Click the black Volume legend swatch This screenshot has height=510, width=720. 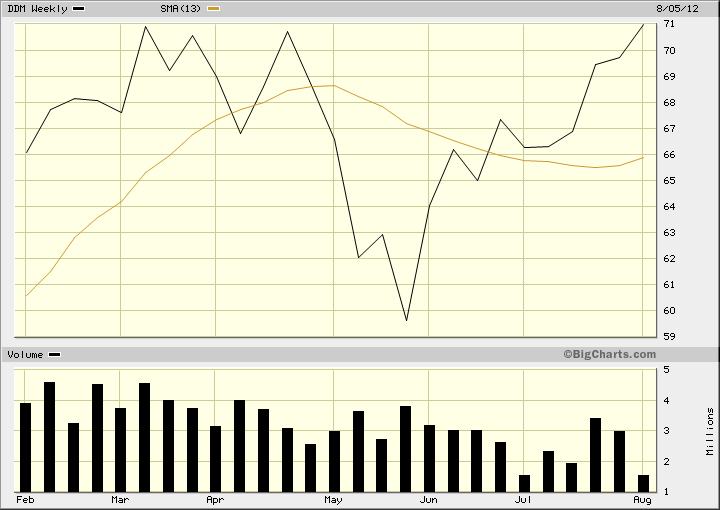(55, 355)
